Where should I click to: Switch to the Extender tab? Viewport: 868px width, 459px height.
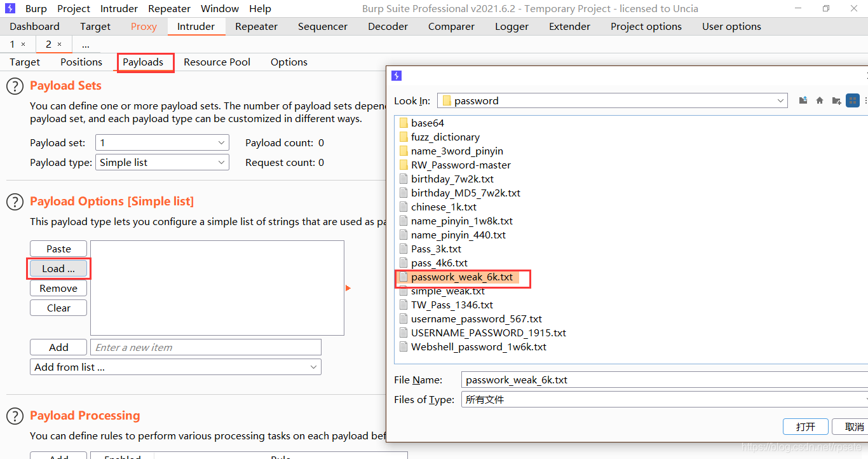tap(569, 26)
